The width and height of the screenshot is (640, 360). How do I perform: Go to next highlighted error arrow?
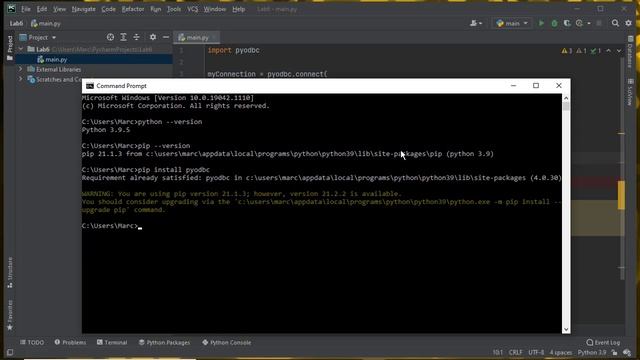pos(619,51)
